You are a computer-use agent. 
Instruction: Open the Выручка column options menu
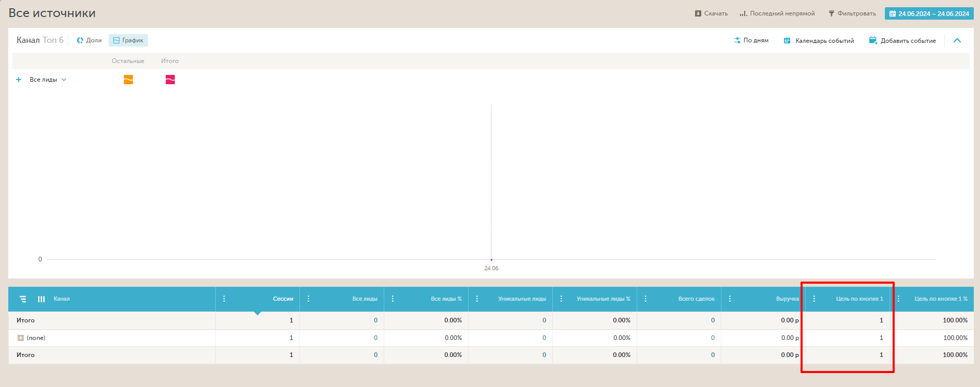[730, 299]
